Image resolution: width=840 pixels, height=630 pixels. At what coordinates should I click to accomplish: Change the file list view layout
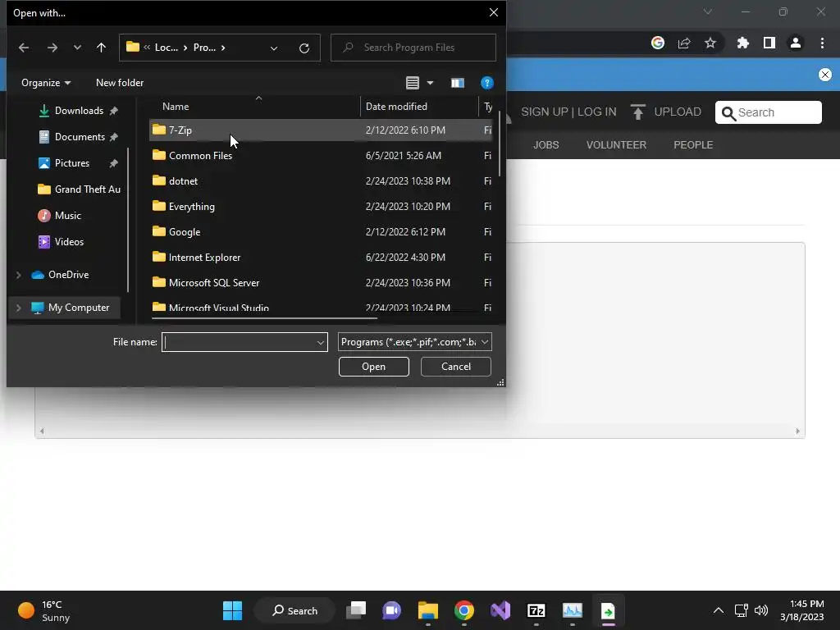pos(413,83)
